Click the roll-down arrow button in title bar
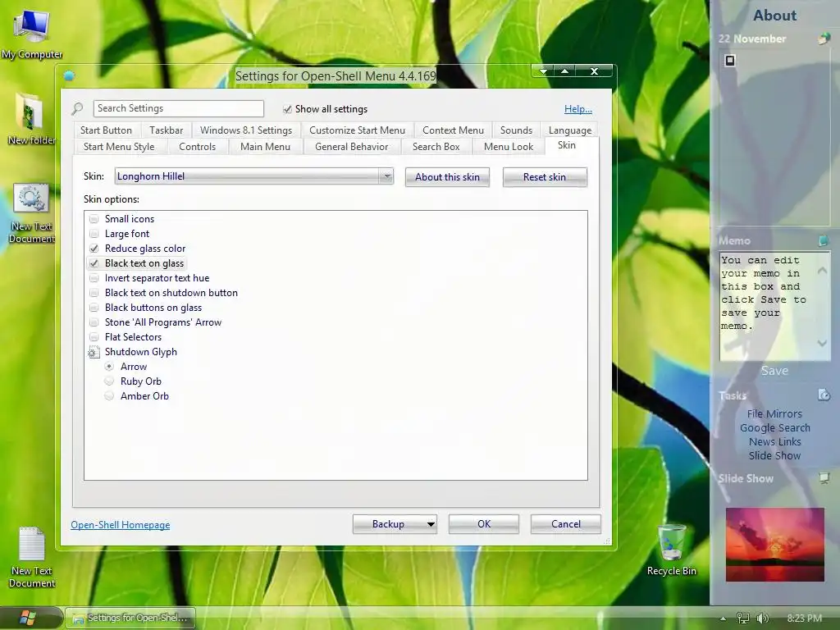This screenshot has height=630, width=840. click(544, 71)
